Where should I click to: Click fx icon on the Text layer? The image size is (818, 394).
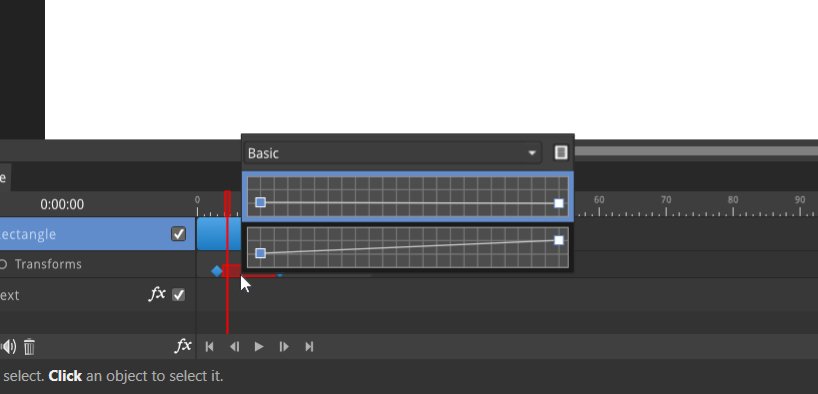pyautogui.click(x=157, y=294)
